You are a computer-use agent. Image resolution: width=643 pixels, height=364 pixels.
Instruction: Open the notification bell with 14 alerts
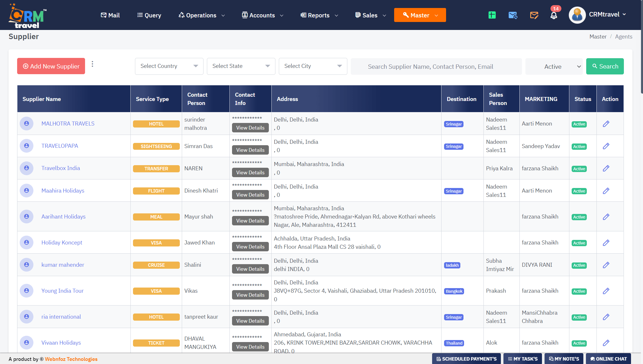point(554,15)
